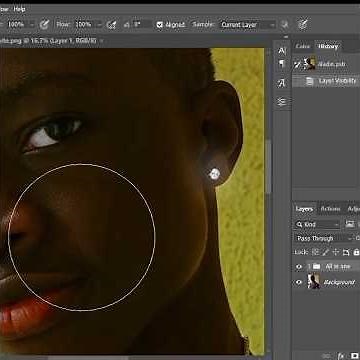The height and width of the screenshot is (360, 360).
Task: Lock all padlock icon
Action: pos(356,252)
